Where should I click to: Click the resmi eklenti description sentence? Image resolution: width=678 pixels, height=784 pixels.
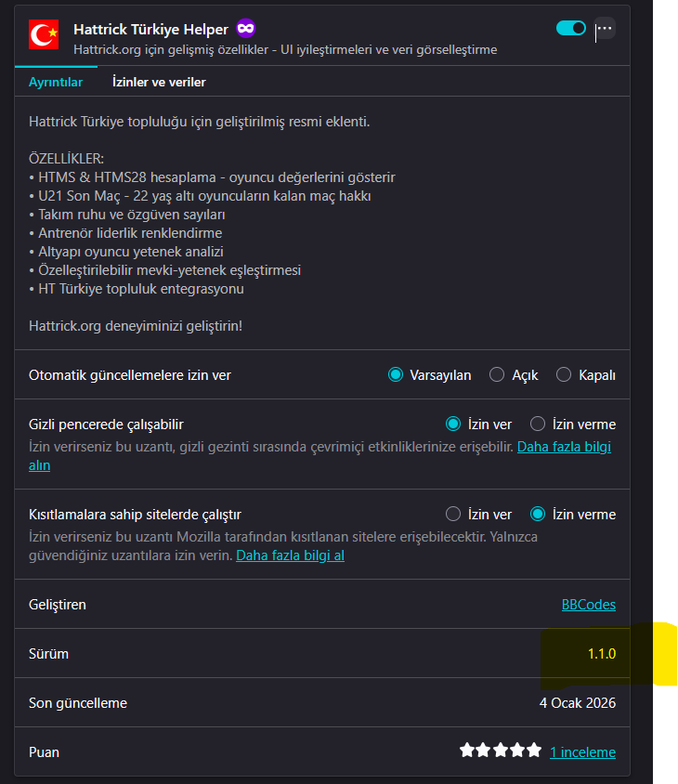pos(200,122)
